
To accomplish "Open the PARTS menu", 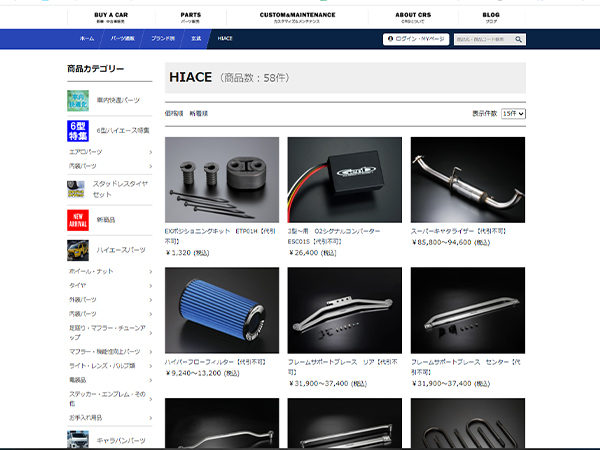I will [x=191, y=17].
